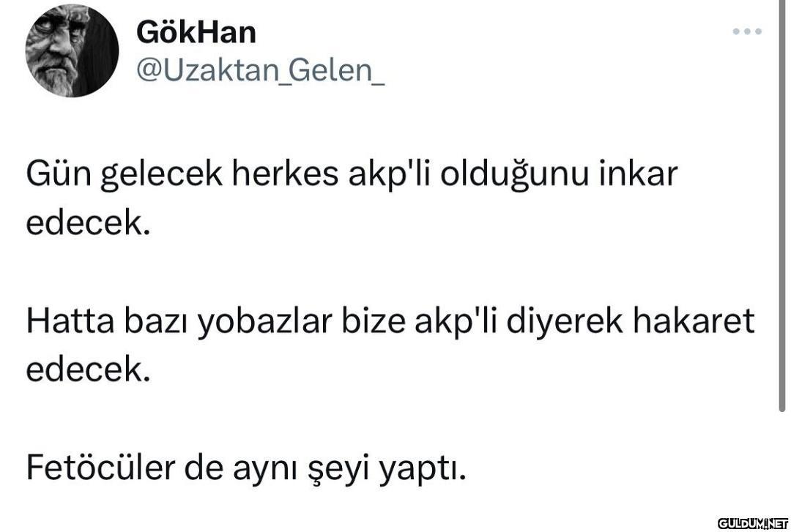Open the @Uzaktan_Gelen_ handle link
The width and height of the screenshot is (791, 532).
click(260, 70)
